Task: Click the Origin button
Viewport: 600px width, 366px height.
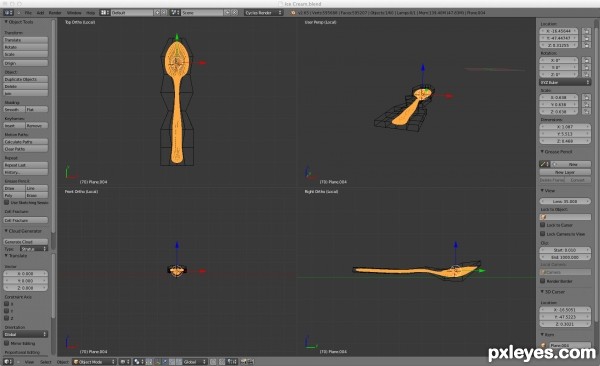Action: coord(26,63)
